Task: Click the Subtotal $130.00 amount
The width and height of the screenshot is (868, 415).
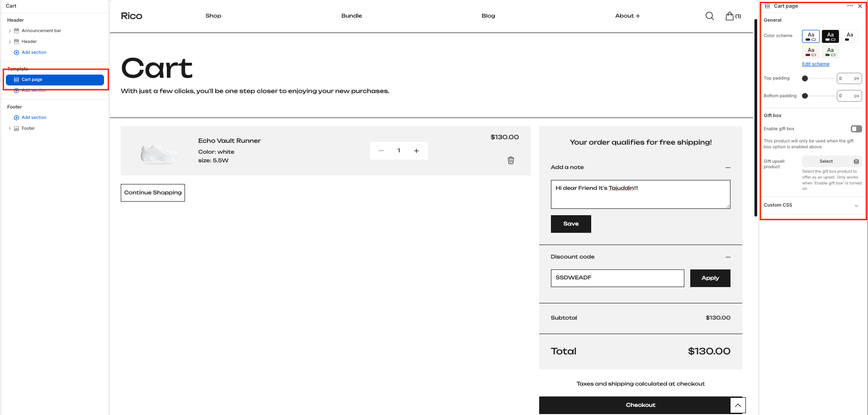Action: [x=718, y=318]
